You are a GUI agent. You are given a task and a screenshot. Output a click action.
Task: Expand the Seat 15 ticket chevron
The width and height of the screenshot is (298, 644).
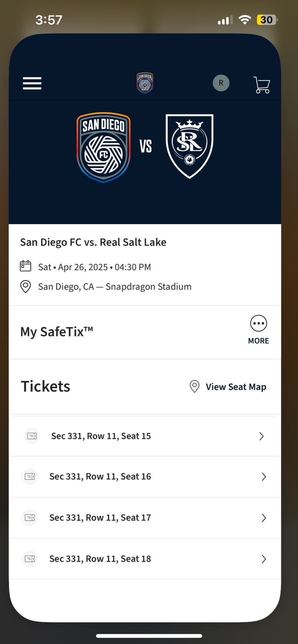[x=261, y=436]
